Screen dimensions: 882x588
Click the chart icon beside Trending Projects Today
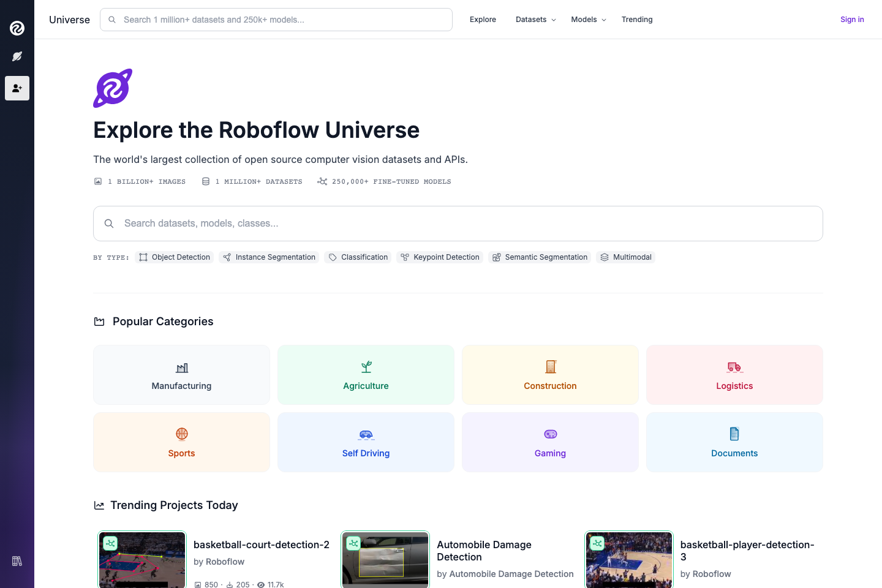pyautogui.click(x=99, y=505)
